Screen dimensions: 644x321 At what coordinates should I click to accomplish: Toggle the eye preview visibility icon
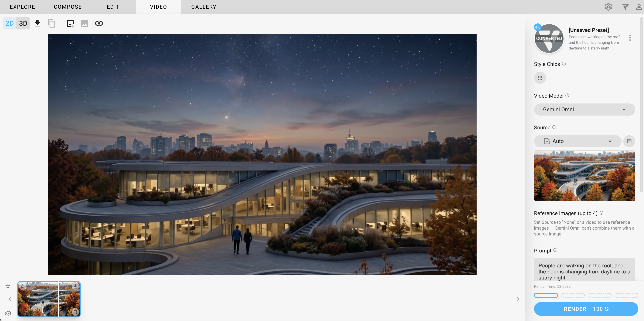click(x=99, y=23)
